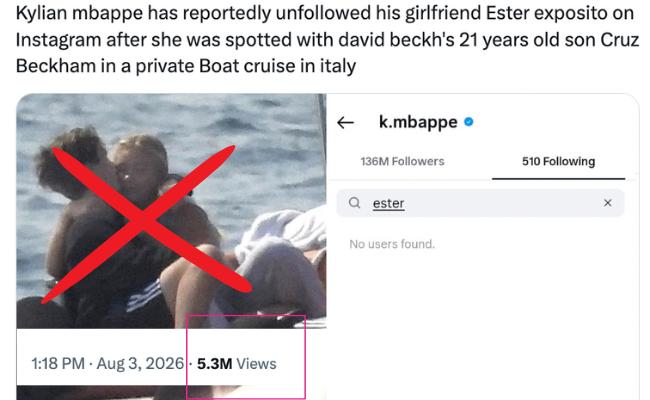Click the tweet text mentioning Kylian mbappe
This screenshot has height=400, width=650.
[x=327, y=39]
